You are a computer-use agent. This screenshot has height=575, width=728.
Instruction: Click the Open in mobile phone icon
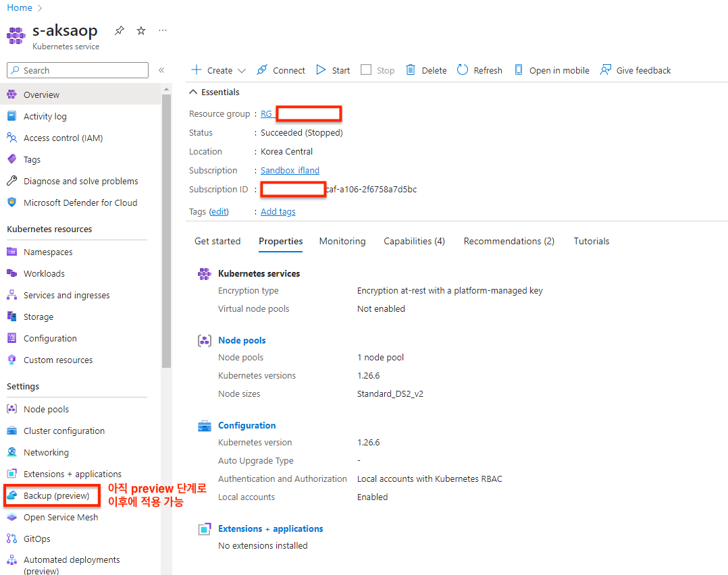519,70
